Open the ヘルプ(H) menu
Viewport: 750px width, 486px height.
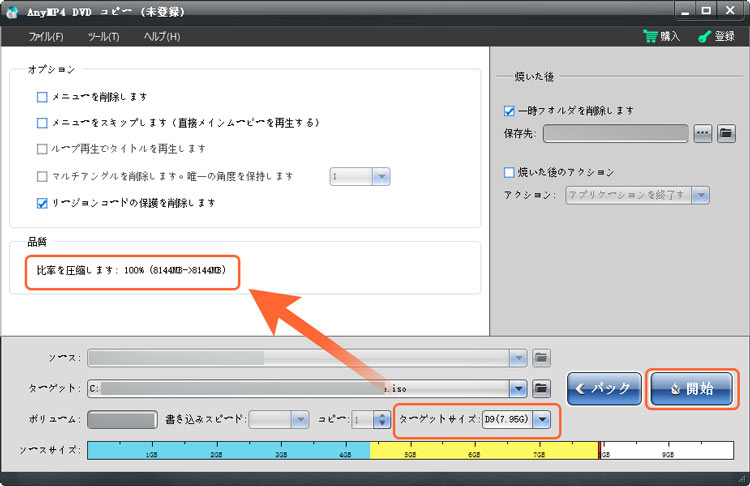pyautogui.click(x=162, y=36)
